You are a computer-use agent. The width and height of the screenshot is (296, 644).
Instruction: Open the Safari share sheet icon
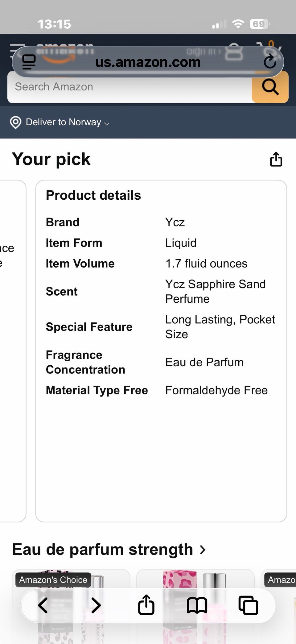coord(146,605)
